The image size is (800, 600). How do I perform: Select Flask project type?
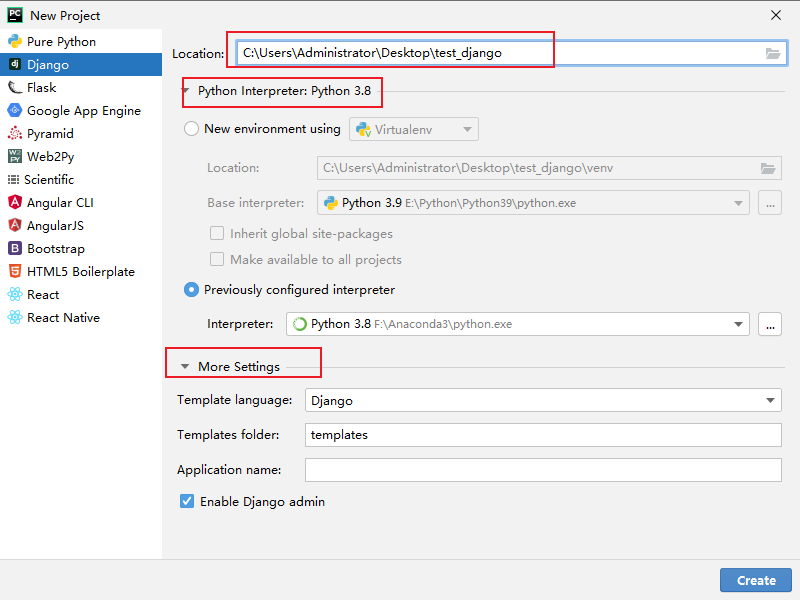81,87
